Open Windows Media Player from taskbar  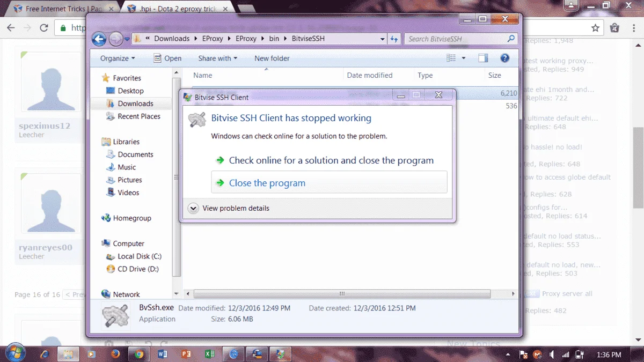point(92,354)
